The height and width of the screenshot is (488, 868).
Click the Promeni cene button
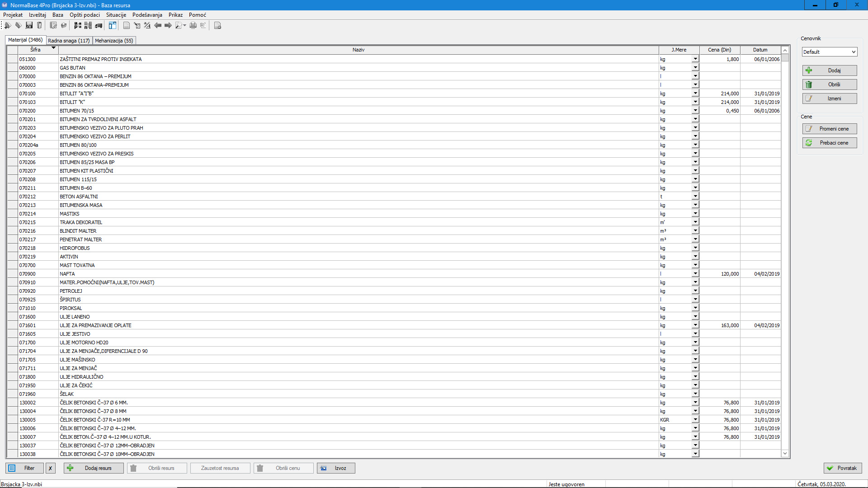tap(829, 129)
